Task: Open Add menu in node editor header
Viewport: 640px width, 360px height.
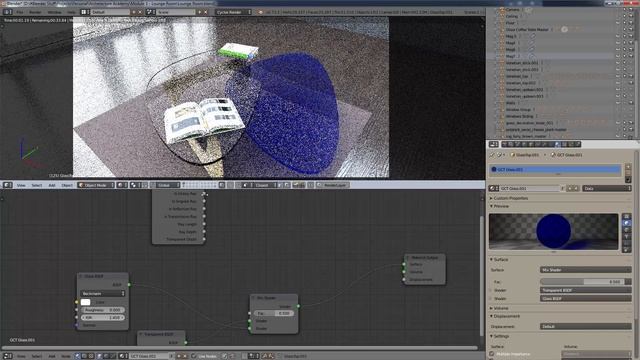Action: click(52, 356)
